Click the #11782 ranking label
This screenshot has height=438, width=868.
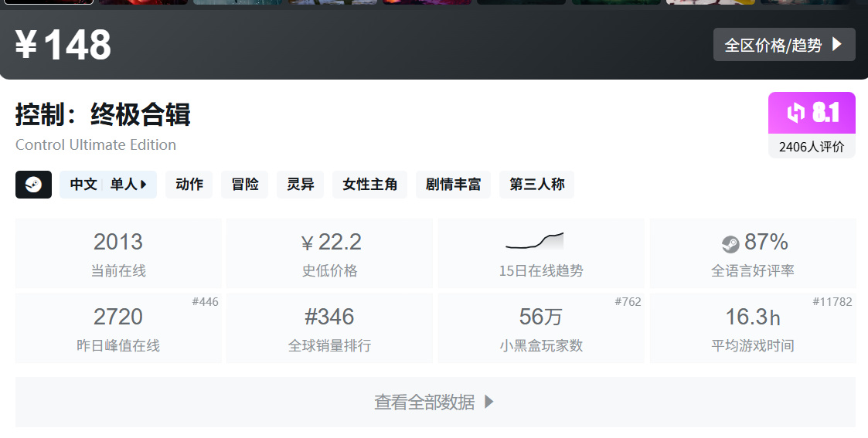832,302
